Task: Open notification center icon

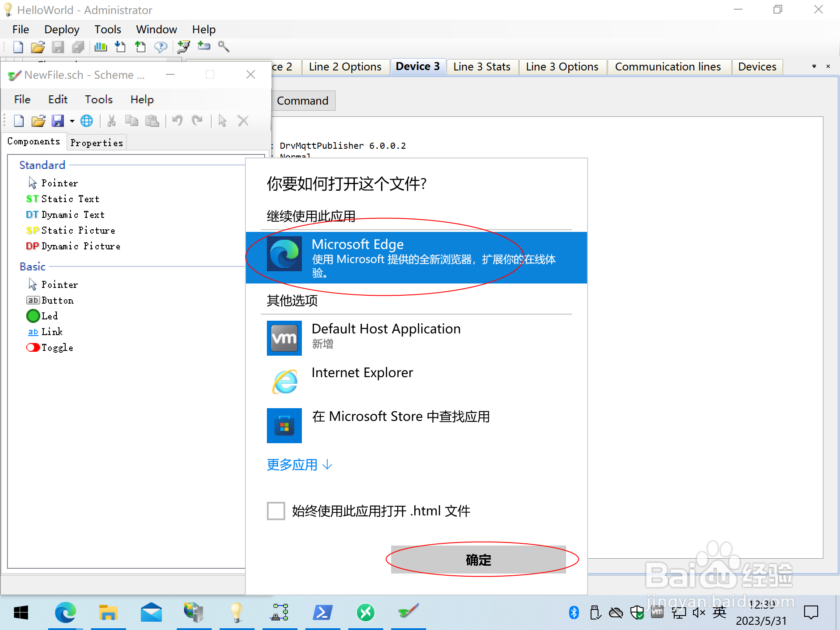Action: pyautogui.click(x=811, y=612)
